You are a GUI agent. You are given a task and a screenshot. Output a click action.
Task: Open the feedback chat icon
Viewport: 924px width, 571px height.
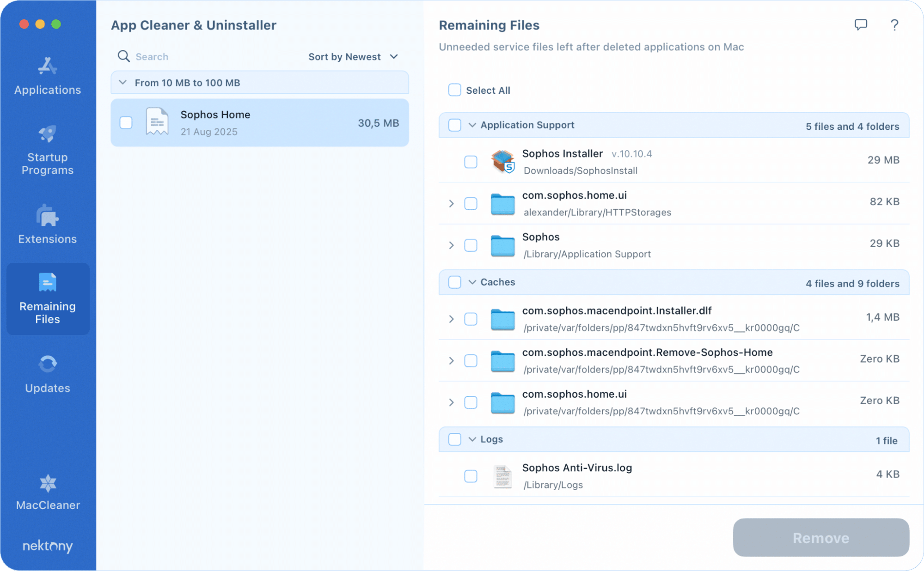pos(861,25)
